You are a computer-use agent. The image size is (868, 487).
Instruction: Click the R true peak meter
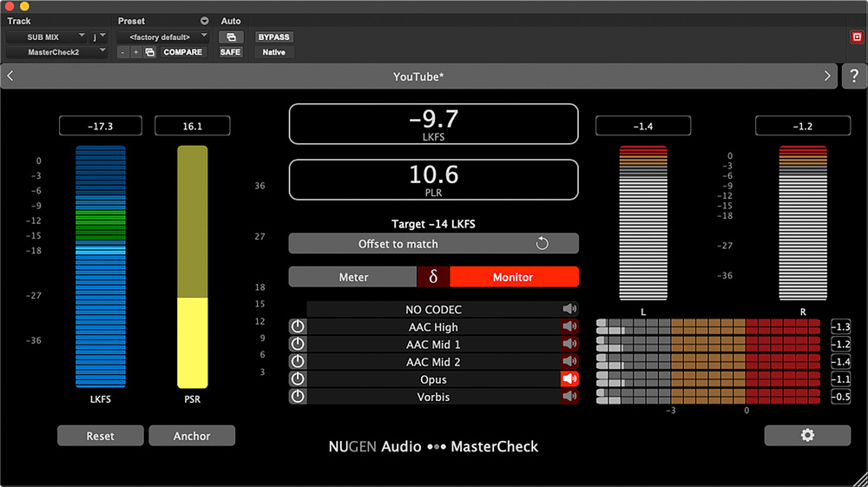pyautogui.click(x=803, y=222)
